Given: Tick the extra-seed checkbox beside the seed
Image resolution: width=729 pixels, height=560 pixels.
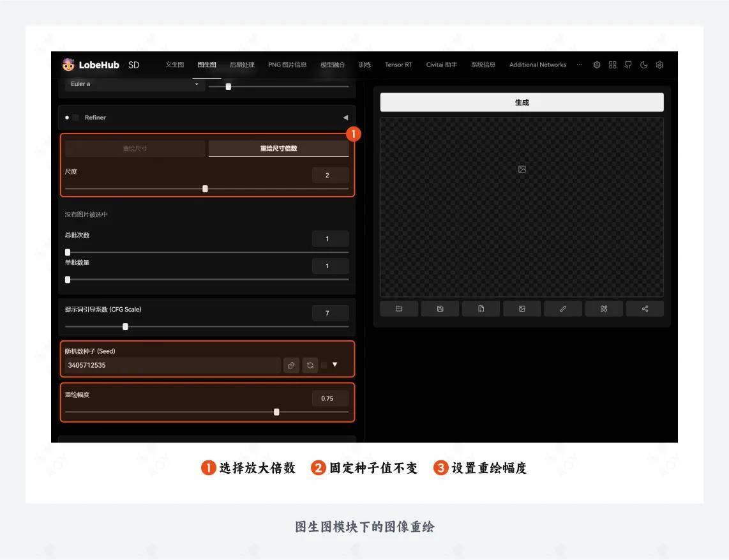Looking at the screenshot, I should (324, 365).
